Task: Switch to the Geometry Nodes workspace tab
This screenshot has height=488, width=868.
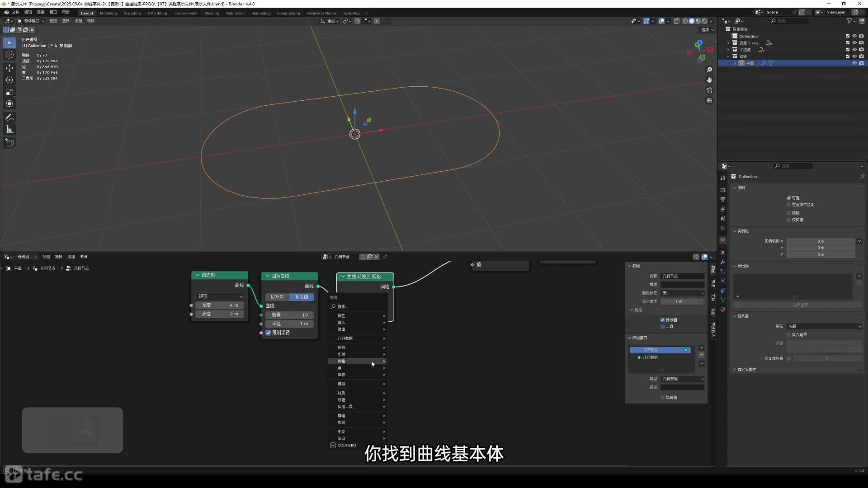Action: pos(321,13)
